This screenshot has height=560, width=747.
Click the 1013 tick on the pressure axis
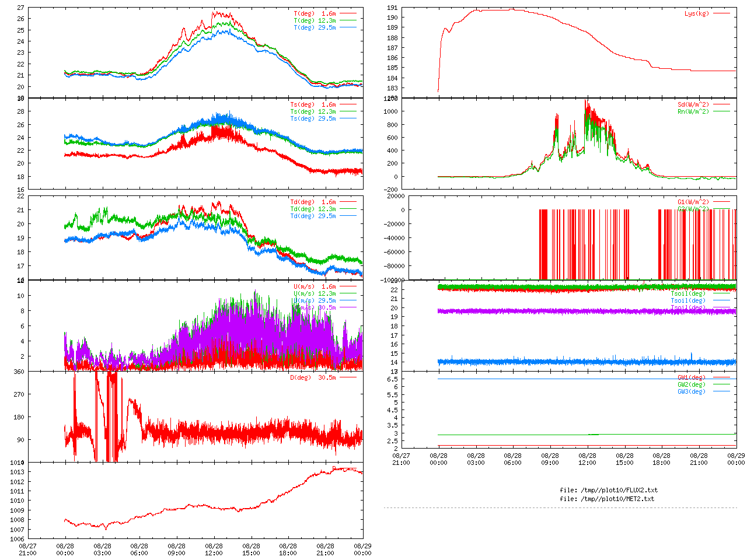tap(17, 472)
